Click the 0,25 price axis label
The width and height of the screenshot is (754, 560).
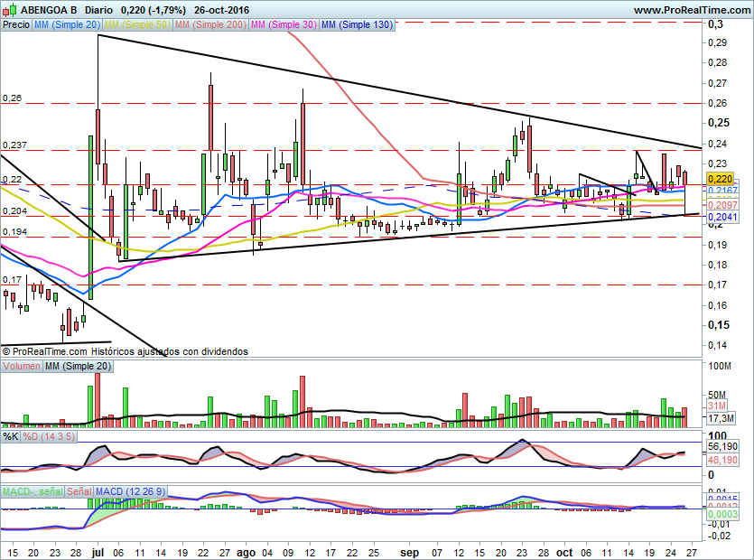point(719,123)
